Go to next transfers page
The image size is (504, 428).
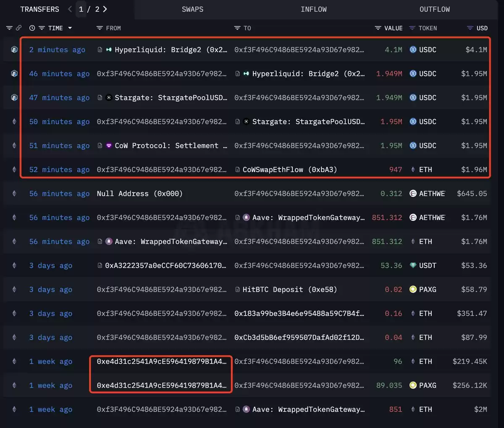pos(105,9)
